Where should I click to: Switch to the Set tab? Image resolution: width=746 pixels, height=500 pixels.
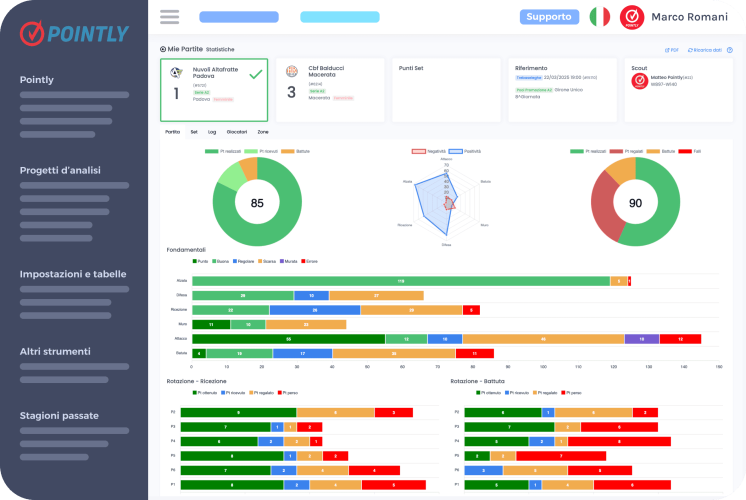194,132
